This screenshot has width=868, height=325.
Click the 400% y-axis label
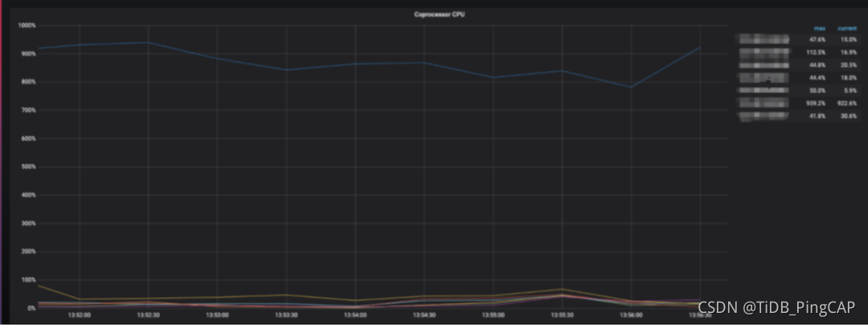pos(27,195)
